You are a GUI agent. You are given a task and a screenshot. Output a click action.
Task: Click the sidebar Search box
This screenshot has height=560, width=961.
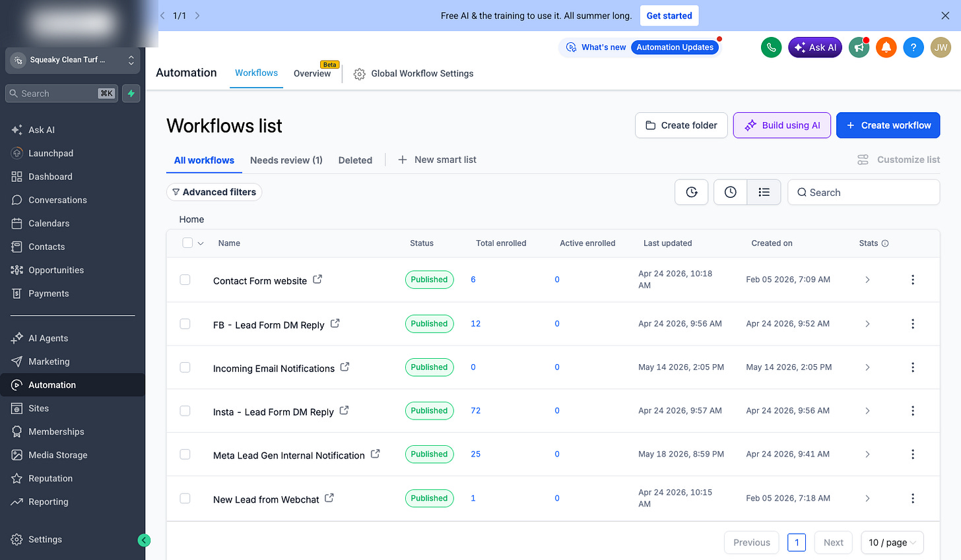[x=62, y=94]
